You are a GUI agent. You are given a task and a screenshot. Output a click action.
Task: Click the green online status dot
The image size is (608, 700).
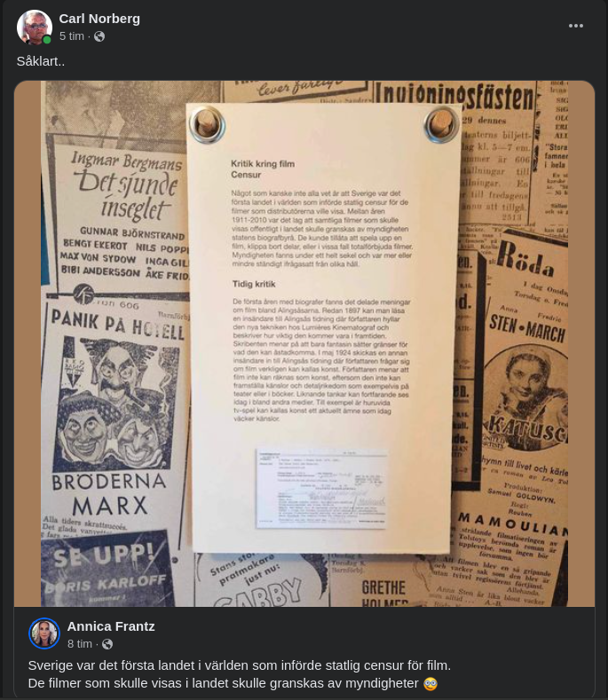[x=46, y=40]
